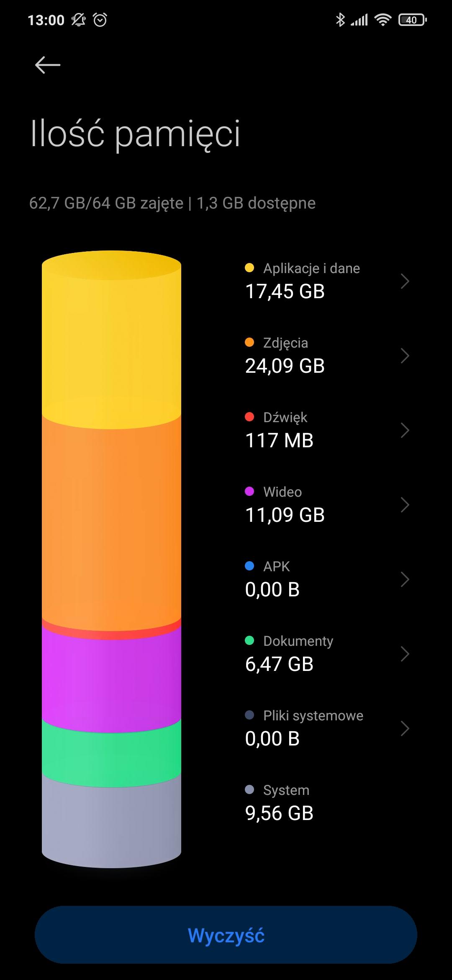The height and width of the screenshot is (980, 452).
Task: Open chevron beside Dźwięk entry
Action: click(x=404, y=430)
